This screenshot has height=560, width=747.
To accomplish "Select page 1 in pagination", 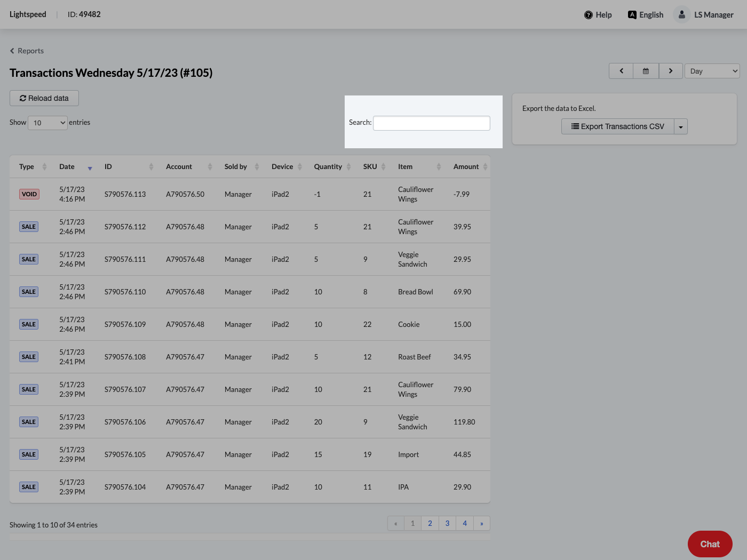I will (412, 523).
